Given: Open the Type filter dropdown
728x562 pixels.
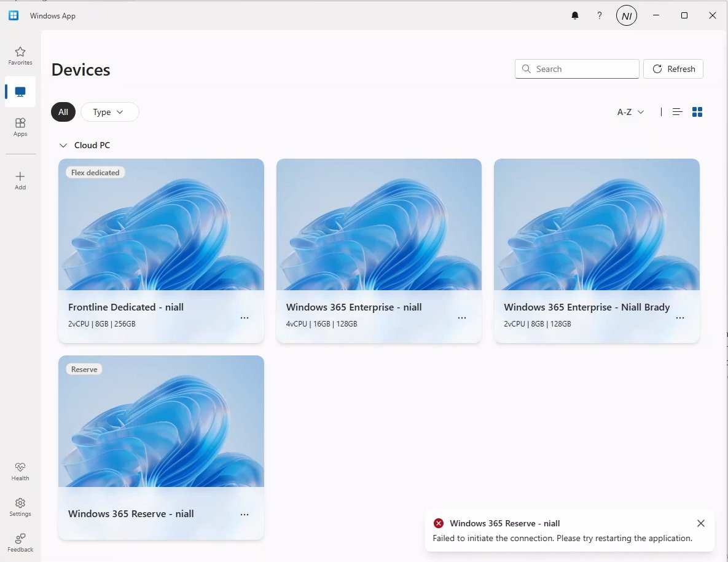Looking at the screenshot, I should coord(109,112).
